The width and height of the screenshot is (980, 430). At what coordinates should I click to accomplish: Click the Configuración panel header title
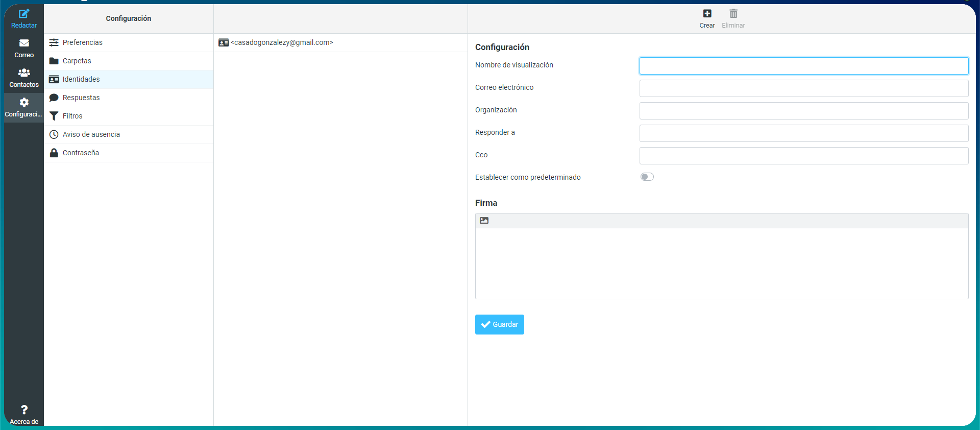[x=129, y=18]
